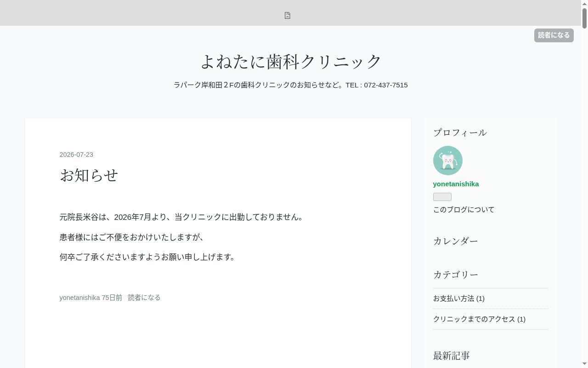588x368 pixels.
Task: Open the お知らせ post title
Action: tap(89, 175)
